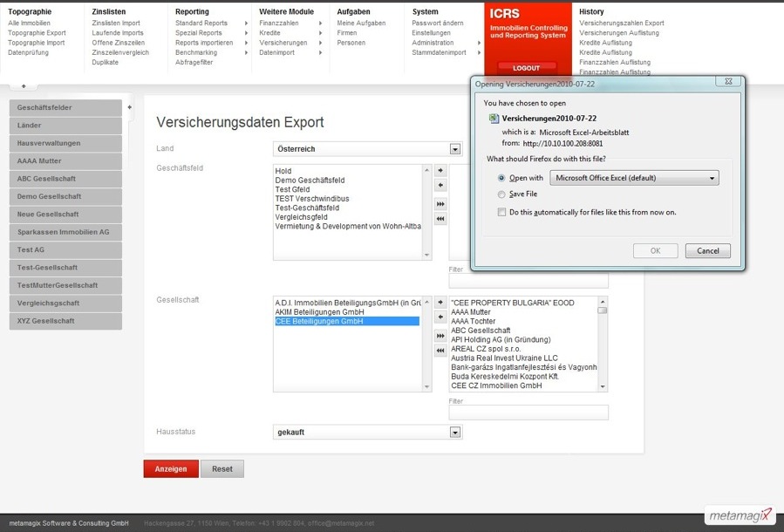Viewport: 784px width, 532px height.
Task: Collapse the left sidebar panel arrow
Action: pos(129,107)
